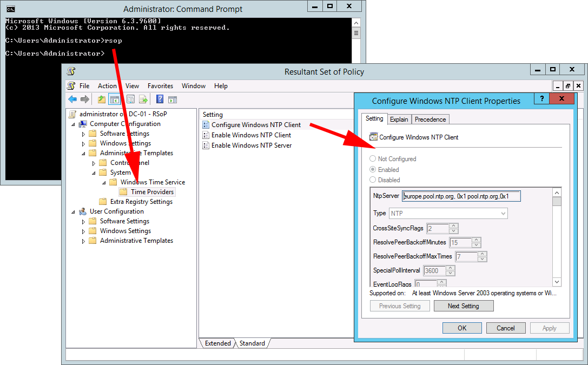Click the Back navigation arrow in the toolbar
Image resolution: width=588 pixels, height=365 pixels.
pos(72,99)
